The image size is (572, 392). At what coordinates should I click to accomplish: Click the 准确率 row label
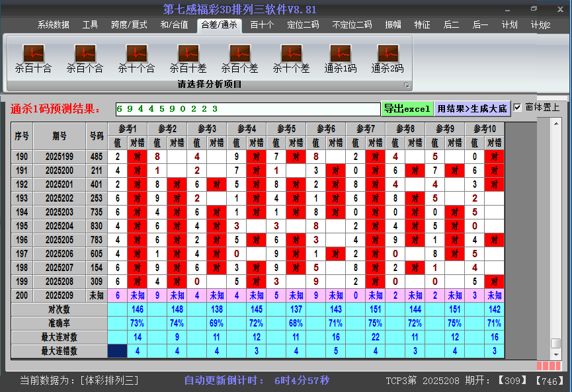59,323
